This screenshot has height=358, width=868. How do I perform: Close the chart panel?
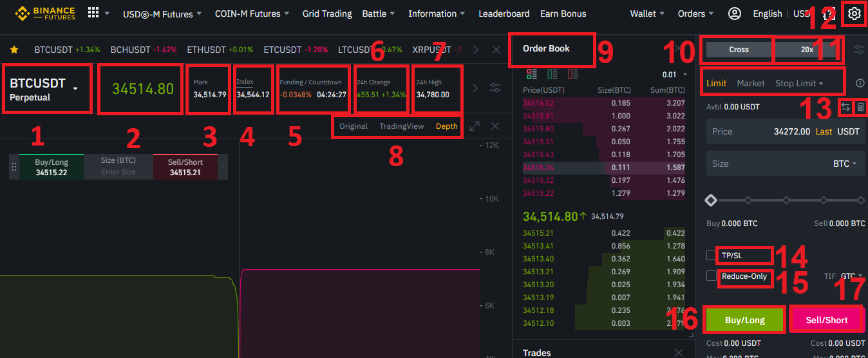tap(495, 126)
